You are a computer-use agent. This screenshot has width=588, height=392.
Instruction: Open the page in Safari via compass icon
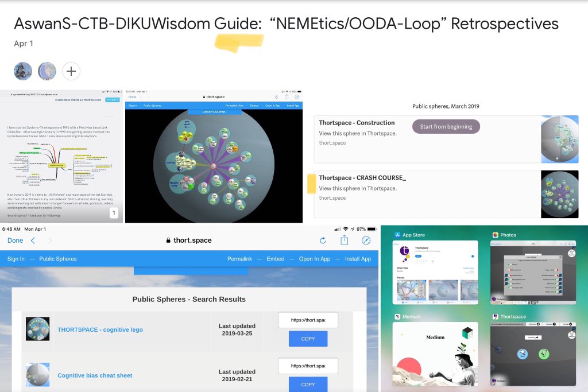(366, 240)
